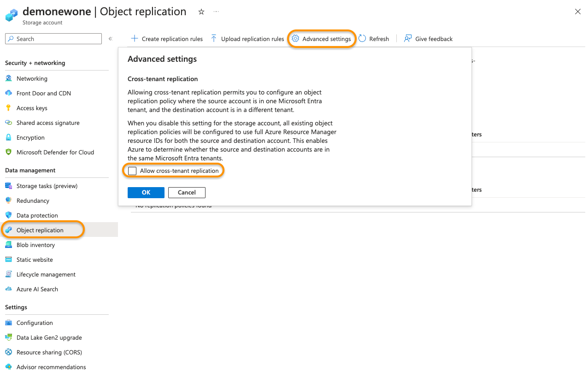Screen dimensions: 588x377
Task: Open Configuration settings
Action: tap(35, 323)
